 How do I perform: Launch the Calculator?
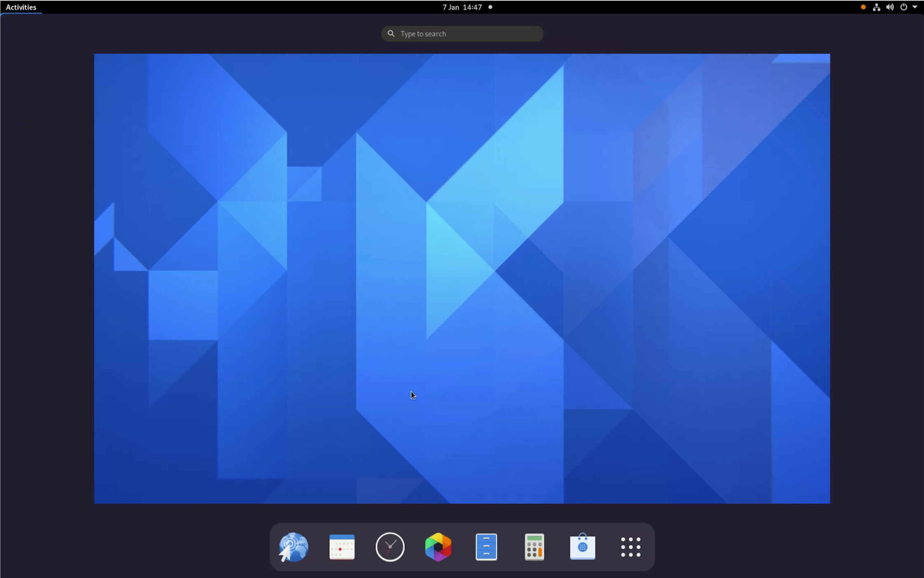(x=534, y=547)
